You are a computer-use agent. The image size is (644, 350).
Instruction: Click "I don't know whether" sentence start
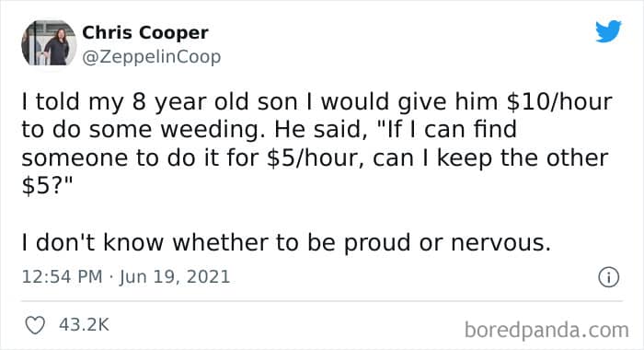point(145,242)
